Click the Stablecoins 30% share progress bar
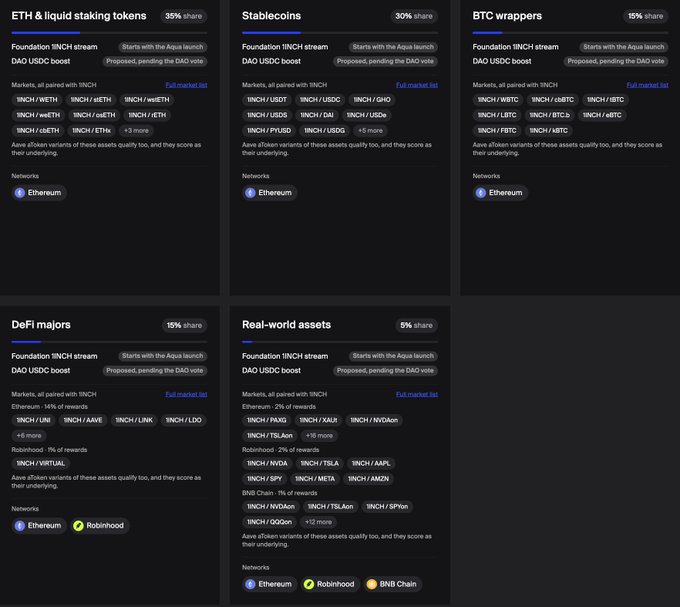Image resolution: width=680 pixels, height=607 pixels. [x=340, y=33]
